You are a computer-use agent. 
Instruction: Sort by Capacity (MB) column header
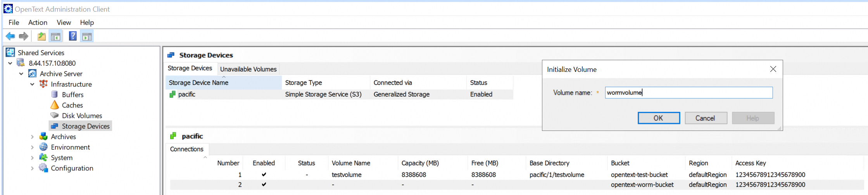click(433, 163)
